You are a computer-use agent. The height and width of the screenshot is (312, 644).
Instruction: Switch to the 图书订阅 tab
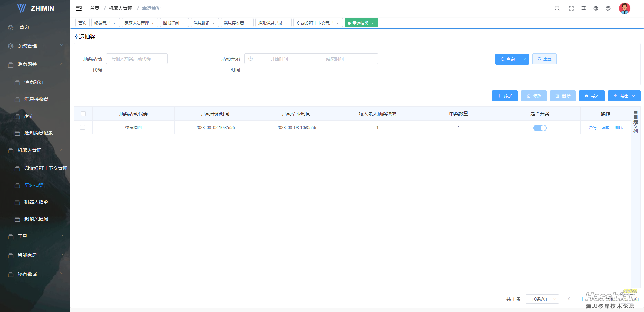point(171,23)
